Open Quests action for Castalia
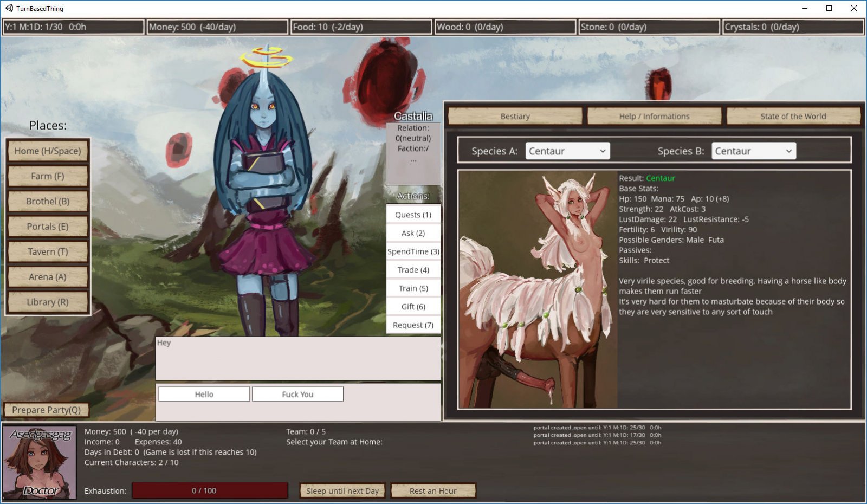Screen dimensions: 867x504 click(x=413, y=215)
